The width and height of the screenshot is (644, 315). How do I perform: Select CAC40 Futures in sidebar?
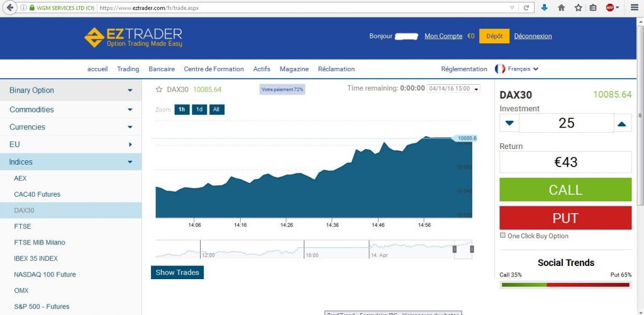(70, 194)
